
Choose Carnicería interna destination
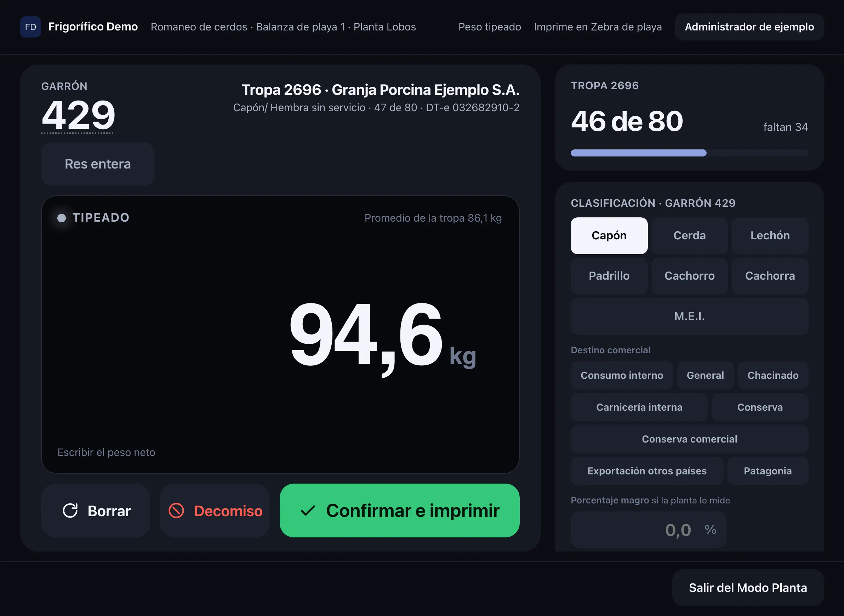(x=639, y=407)
